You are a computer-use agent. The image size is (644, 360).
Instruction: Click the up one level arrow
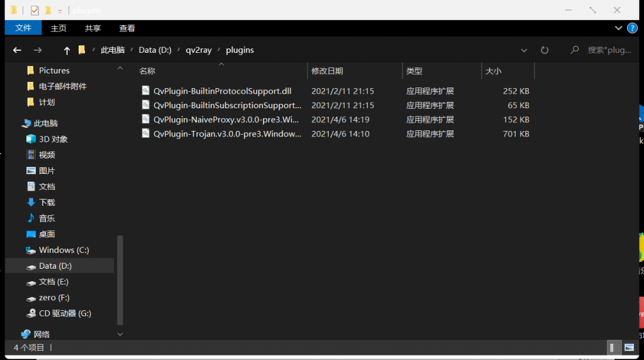(x=67, y=50)
